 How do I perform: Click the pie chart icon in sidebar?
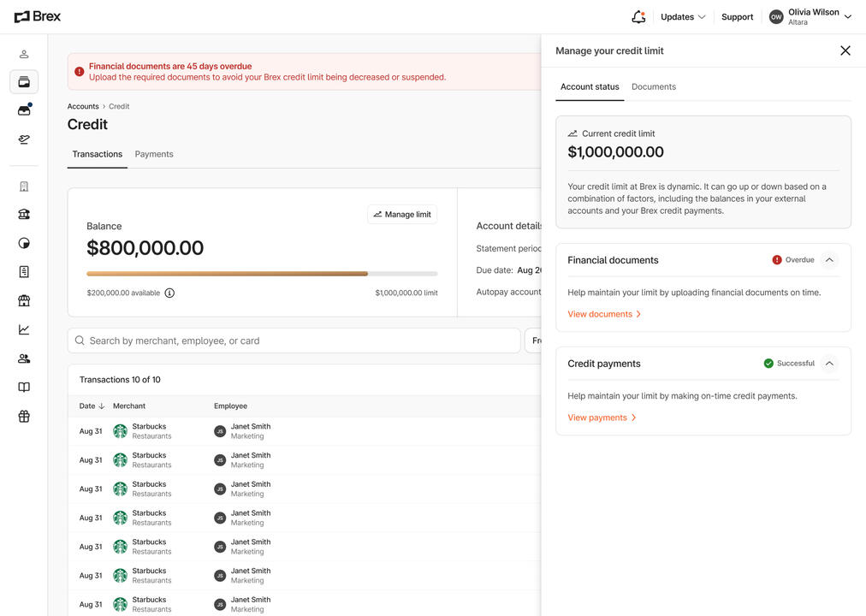pos(24,243)
